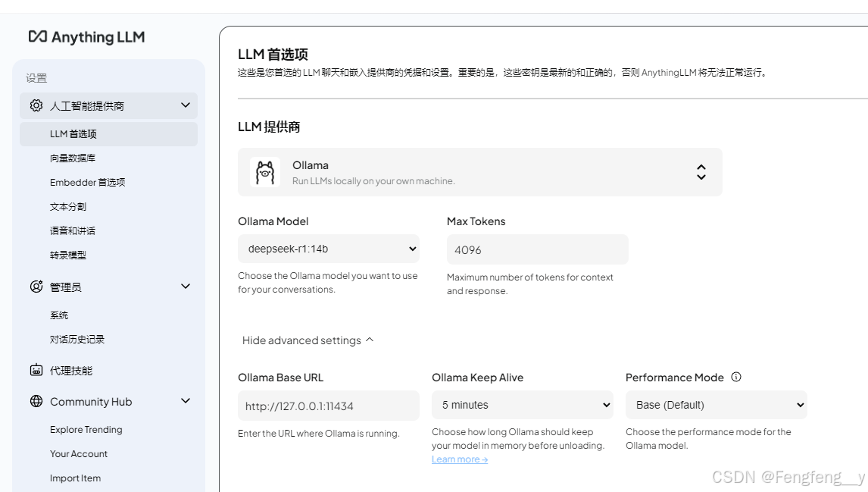Go to Your Account
The image size is (868, 492).
(79, 454)
